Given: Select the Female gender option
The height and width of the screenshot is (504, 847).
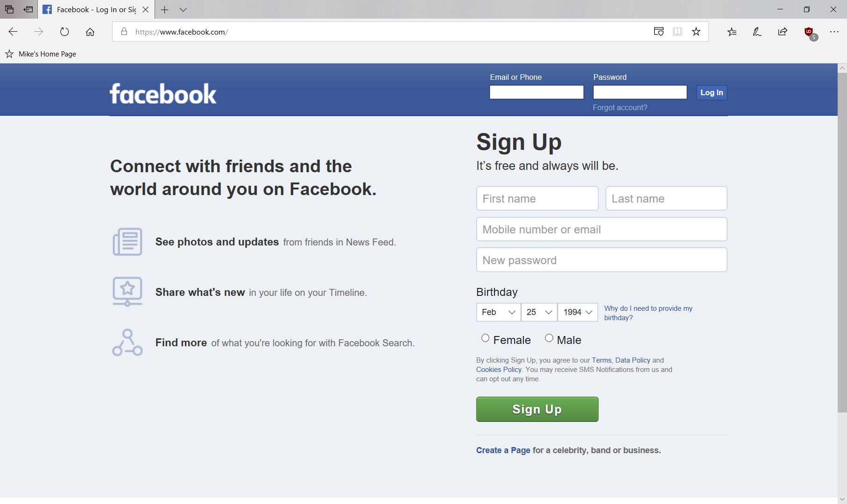Looking at the screenshot, I should pos(486,338).
